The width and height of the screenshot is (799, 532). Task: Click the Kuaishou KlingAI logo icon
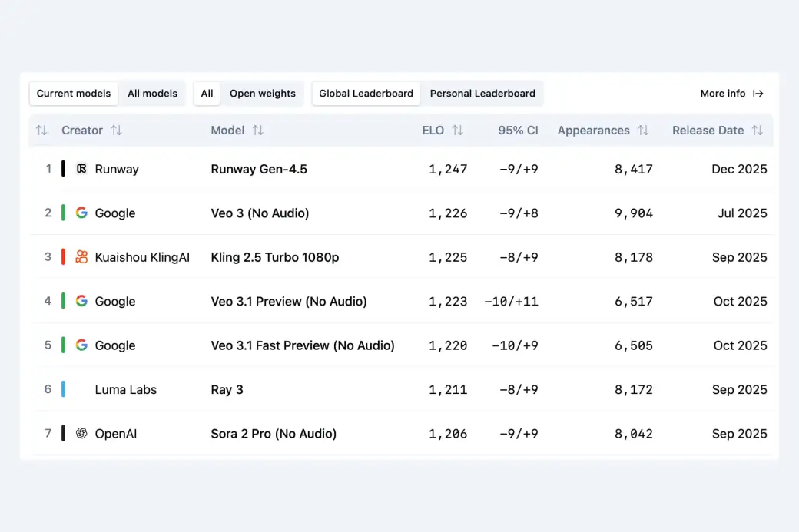click(81, 257)
